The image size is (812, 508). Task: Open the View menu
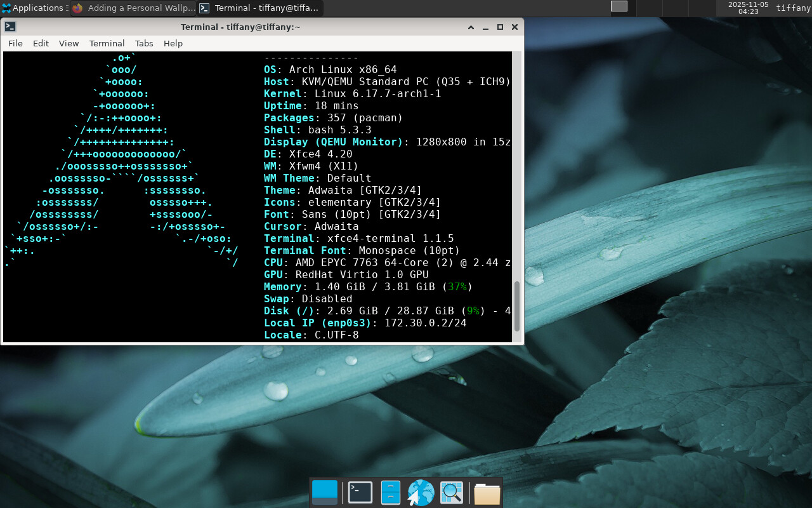pos(69,43)
